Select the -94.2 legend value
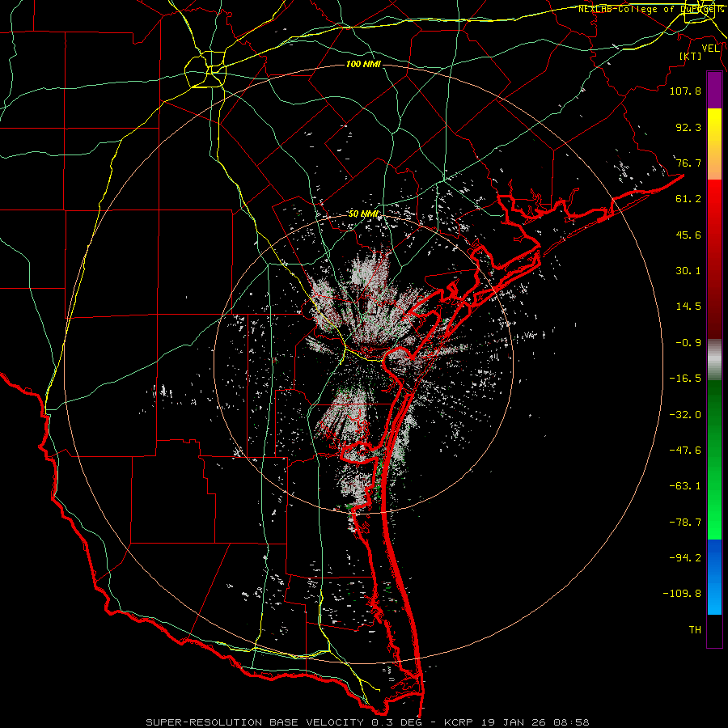728x728 pixels. (x=685, y=557)
